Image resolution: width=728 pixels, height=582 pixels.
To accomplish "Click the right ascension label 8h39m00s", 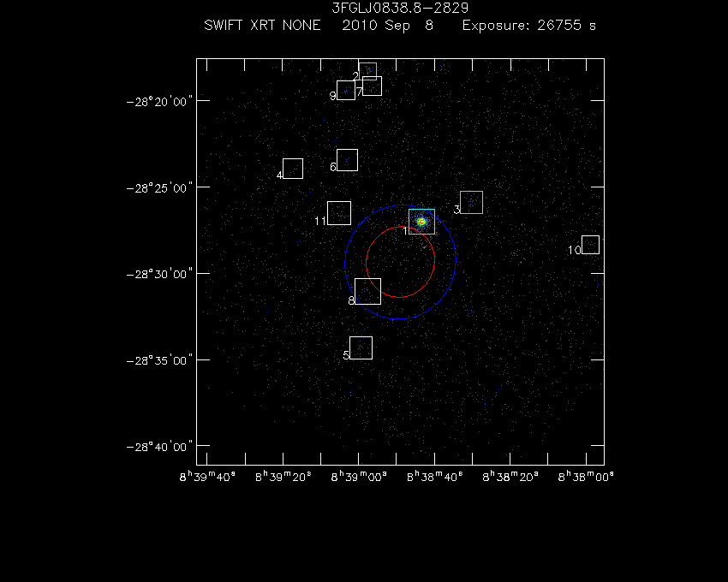I will click(359, 477).
